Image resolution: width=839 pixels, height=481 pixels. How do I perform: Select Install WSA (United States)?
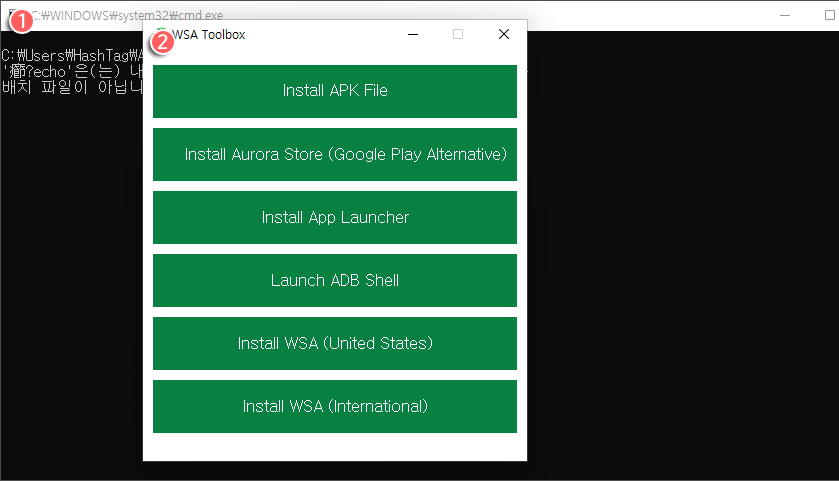click(x=334, y=343)
